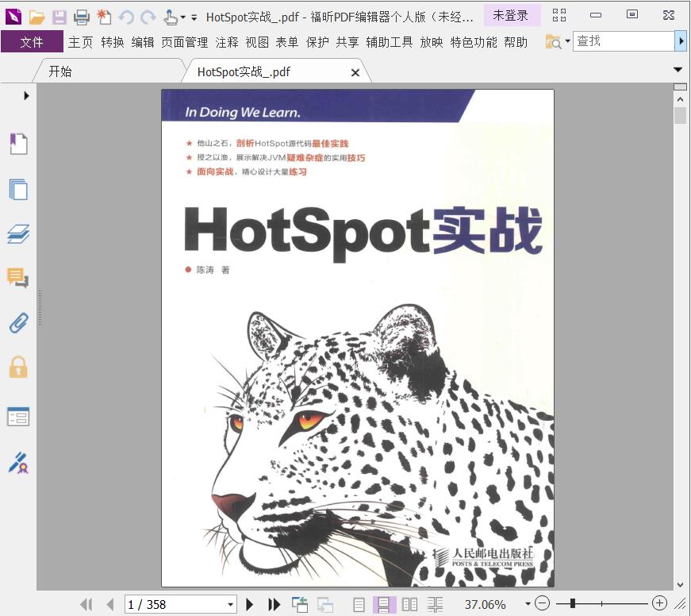691x616 pixels.
Task: Open the page thumbnails panel
Action: [18, 190]
